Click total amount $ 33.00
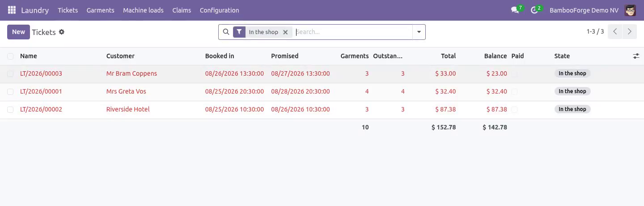The height and width of the screenshot is (206, 644). (x=445, y=73)
